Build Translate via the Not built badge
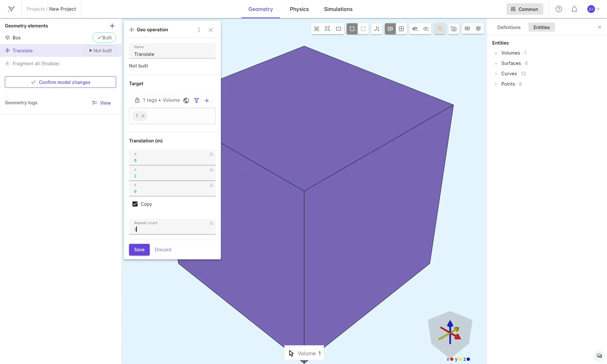Image resolution: width=607 pixels, height=364 pixels. [x=100, y=51]
